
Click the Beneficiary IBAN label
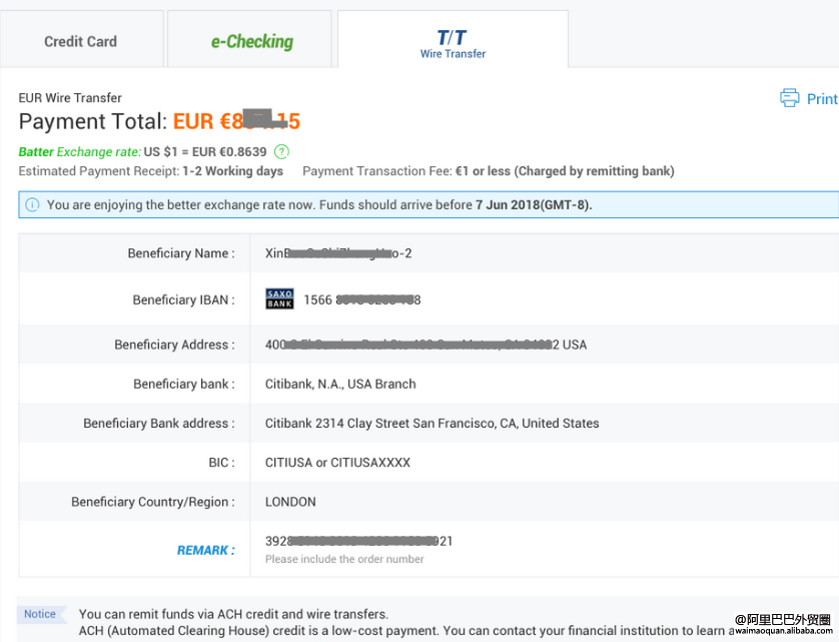click(x=184, y=300)
